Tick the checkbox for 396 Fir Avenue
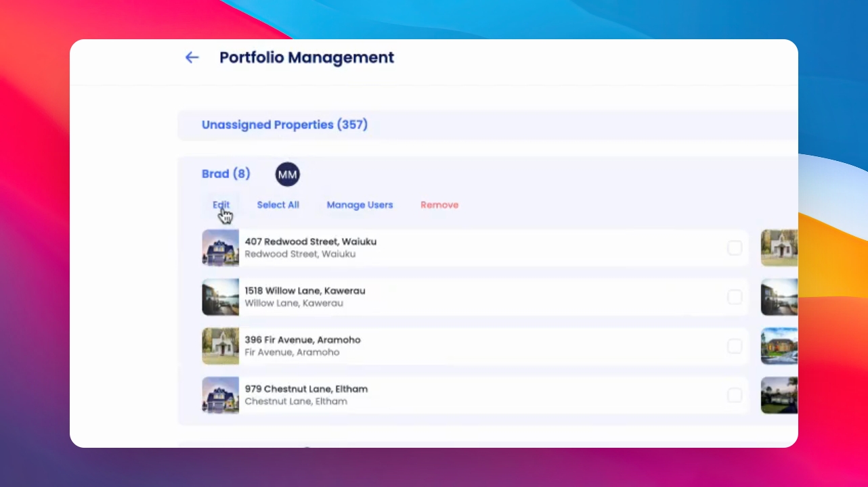The image size is (868, 487). (x=735, y=346)
